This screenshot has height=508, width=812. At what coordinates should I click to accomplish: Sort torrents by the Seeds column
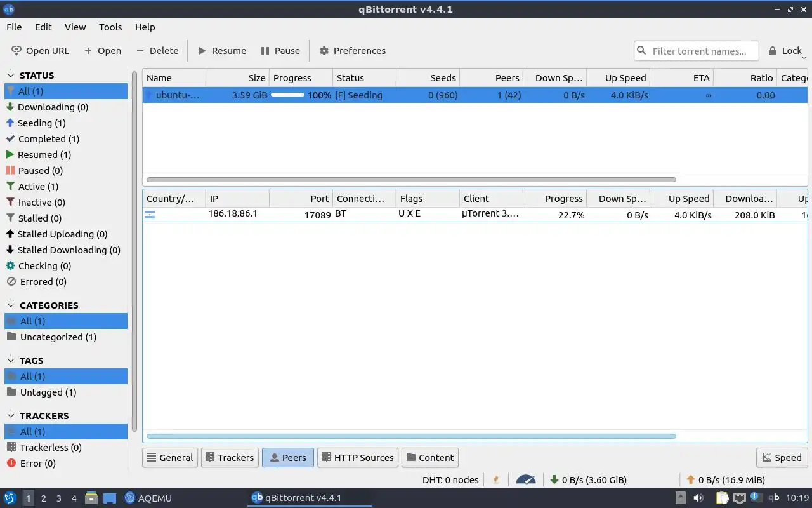pos(428,78)
